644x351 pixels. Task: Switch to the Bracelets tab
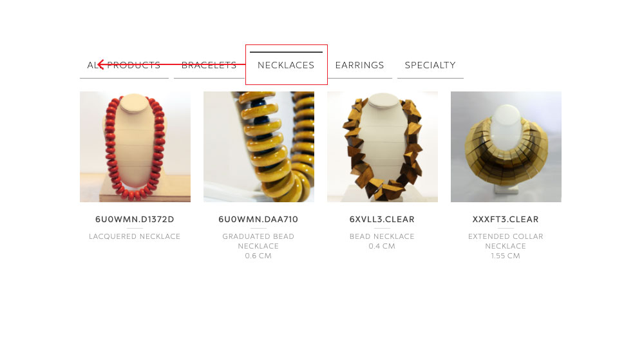[209, 65]
